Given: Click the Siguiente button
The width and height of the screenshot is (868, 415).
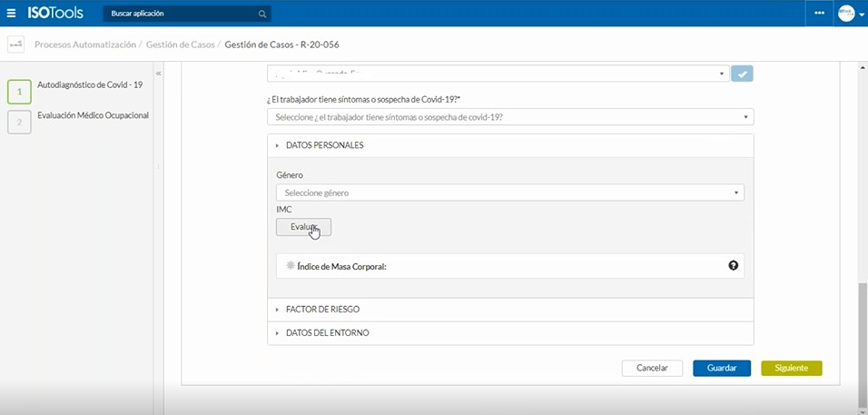Looking at the screenshot, I should (x=791, y=368).
